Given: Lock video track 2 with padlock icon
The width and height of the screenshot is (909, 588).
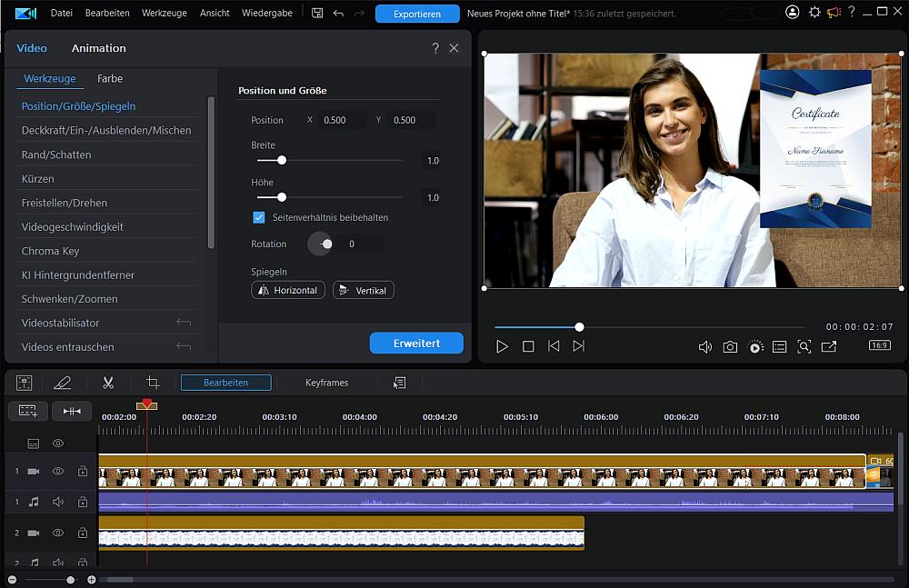Looking at the screenshot, I should (83, 533).
